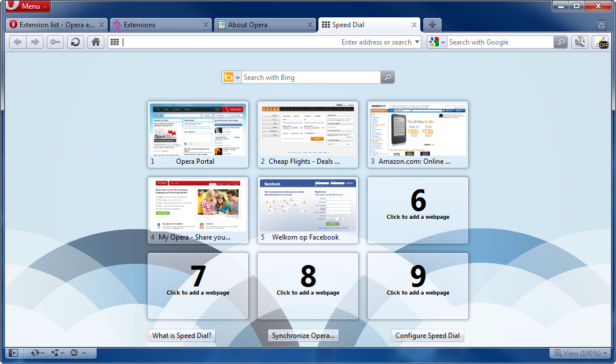
Task: Switch to About Opera tab
Action: pos(265,25)
